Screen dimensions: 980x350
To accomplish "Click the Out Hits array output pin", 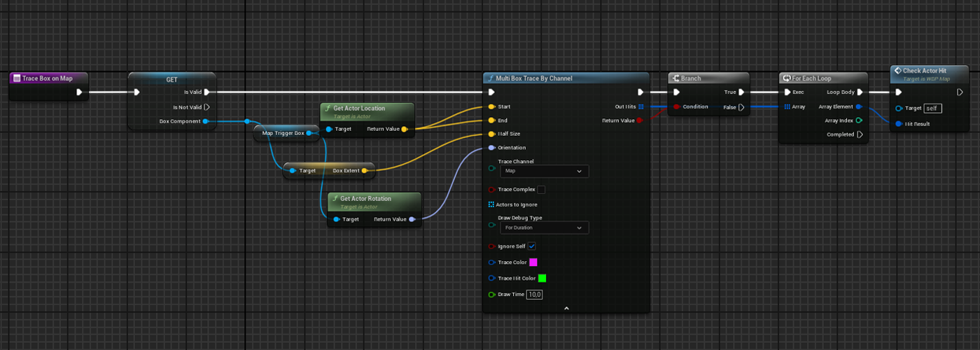I will click(x=640, y=106).
